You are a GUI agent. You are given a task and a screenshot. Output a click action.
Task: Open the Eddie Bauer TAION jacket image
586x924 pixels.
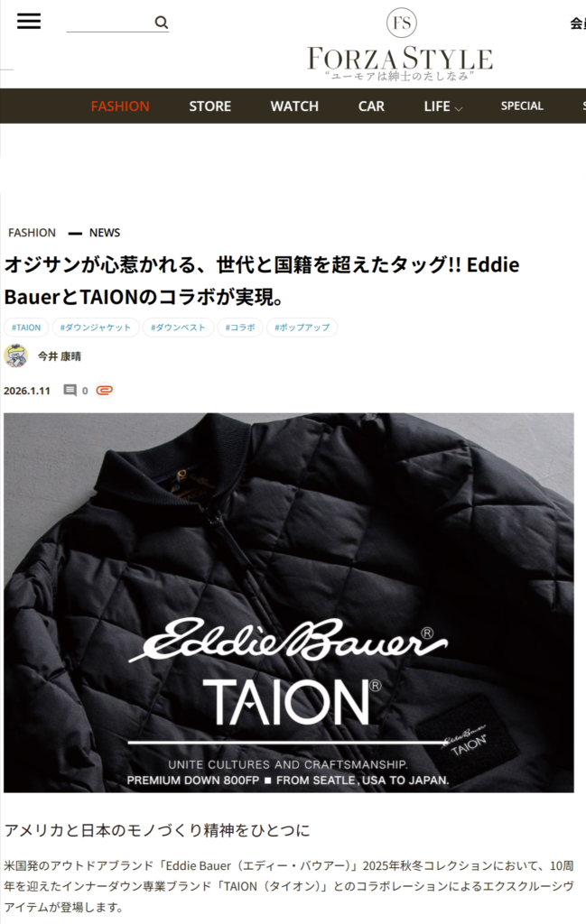pos(289,602)
